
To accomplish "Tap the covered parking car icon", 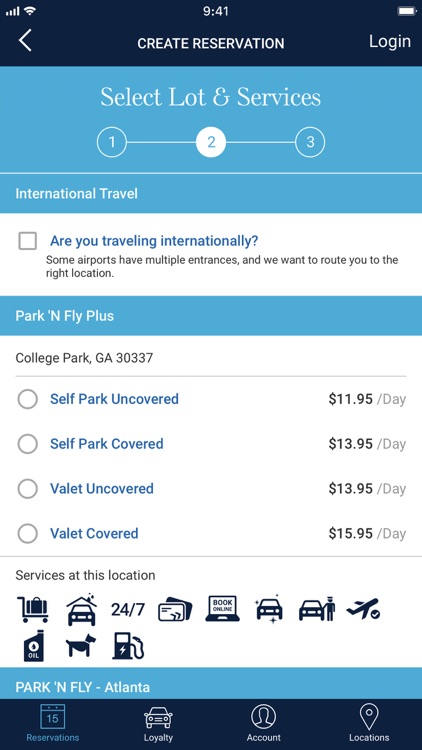I will [81, 609].
